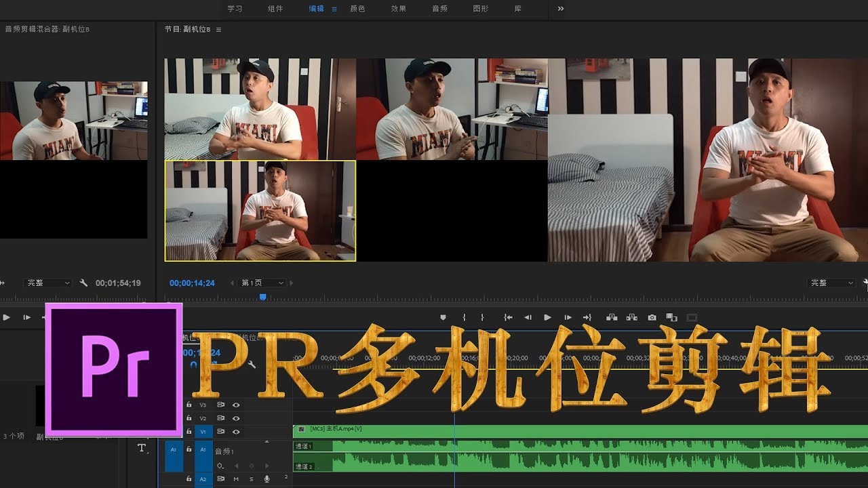Screen dimensions: 868x488
Task: Go to previous multi-camera page arrow
Action: point(233,283)
